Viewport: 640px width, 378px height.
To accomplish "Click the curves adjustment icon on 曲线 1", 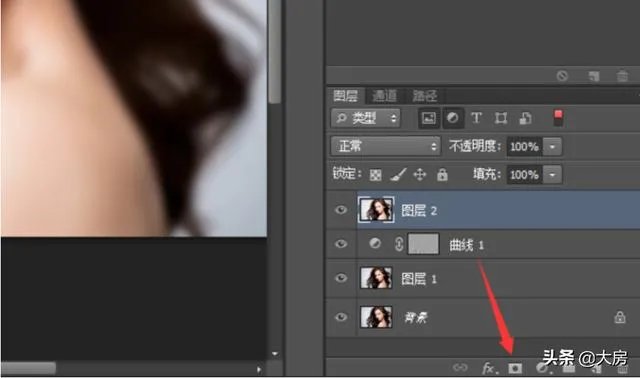I will pyautogui.click(x=375, y=244).
